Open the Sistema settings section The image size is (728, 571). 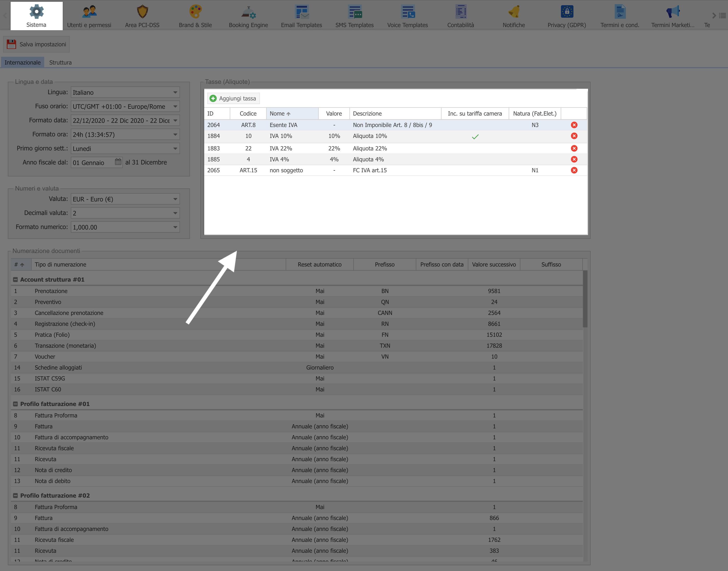(x=36, y=16)
